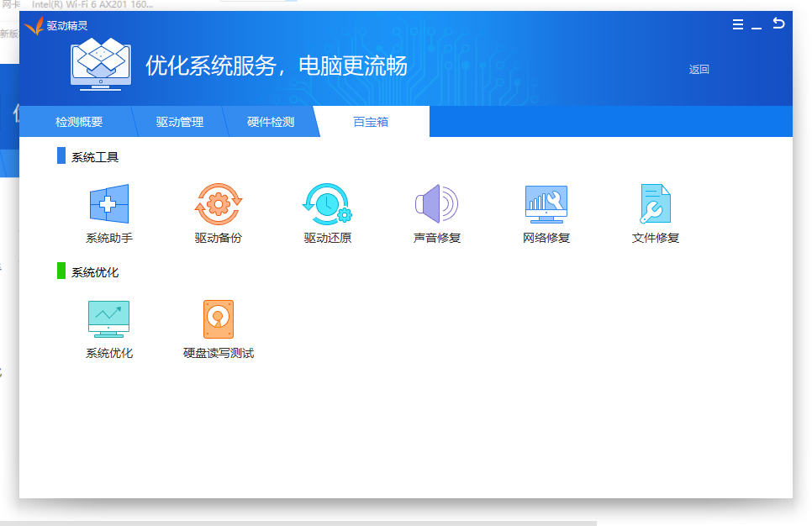Click the 返回 text link in the header
Viewport: 812px width, 526px height.
pyautogui.click(x=699, y=70)
